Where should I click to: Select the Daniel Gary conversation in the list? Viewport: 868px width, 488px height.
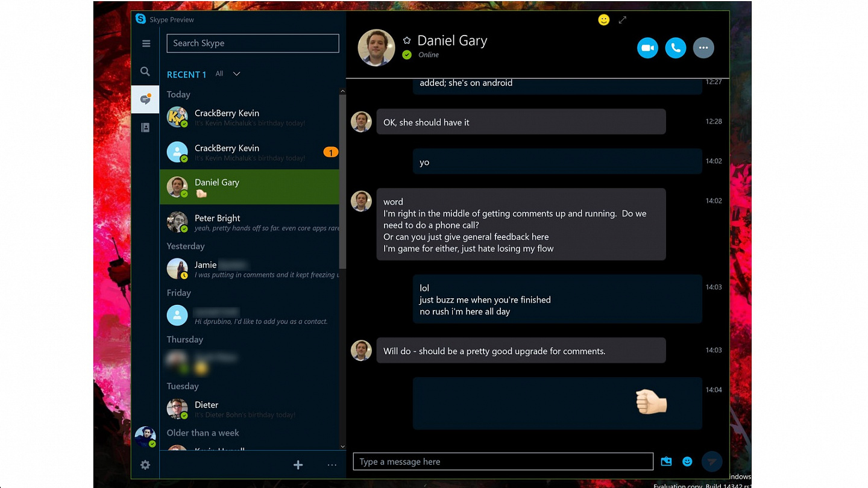[250, 187]
